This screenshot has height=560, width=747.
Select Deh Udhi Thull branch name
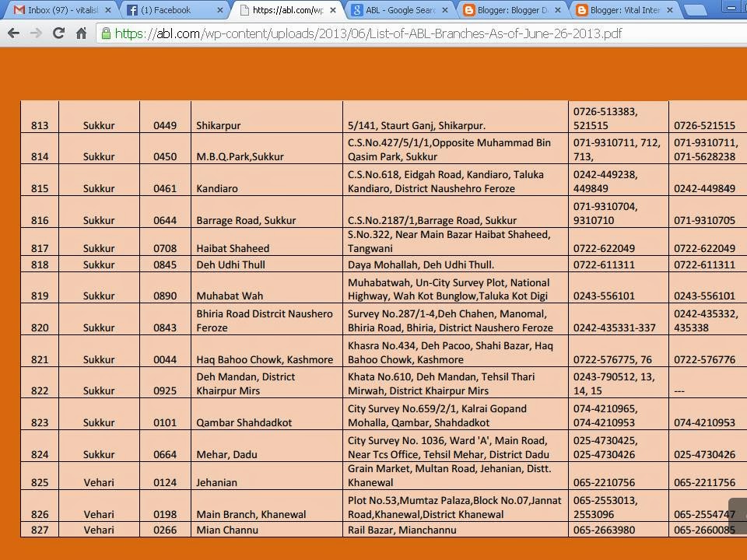click(230, 264)
